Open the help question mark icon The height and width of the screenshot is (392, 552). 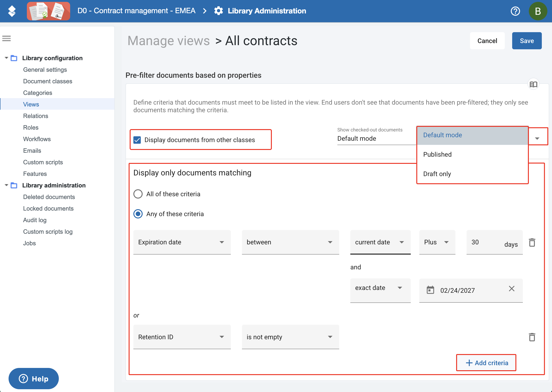pos(515,11)
